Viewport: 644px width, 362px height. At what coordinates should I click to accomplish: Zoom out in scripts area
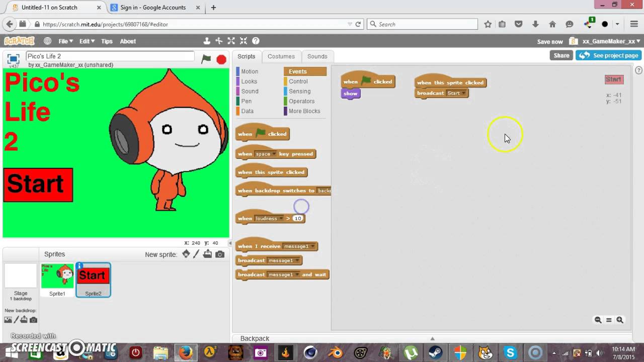pyautogui.click(x=598, y=320)
